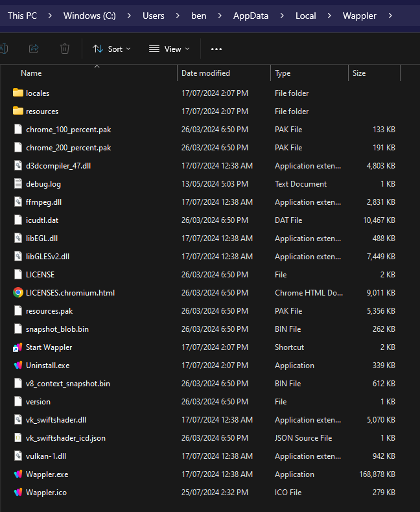Viewport: 420px width, 512px height.
Task: Click the ICO File type text
Action: (288, 493)
